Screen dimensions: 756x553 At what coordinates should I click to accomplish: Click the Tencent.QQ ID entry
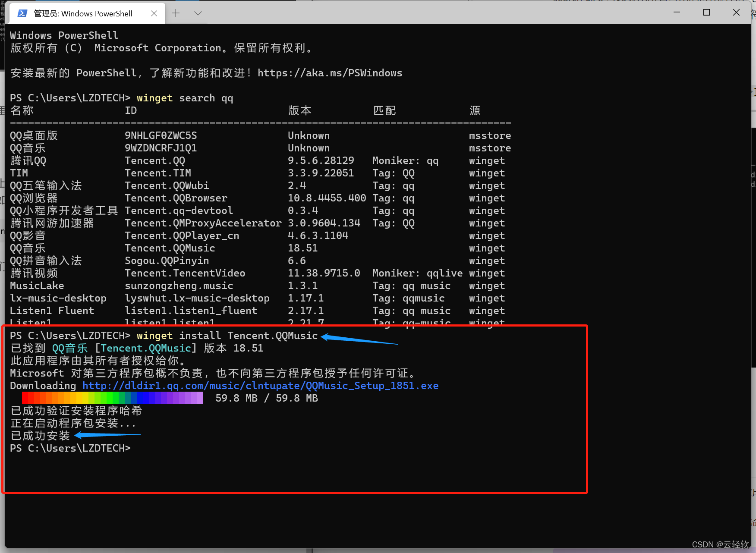[x=155, y=161]
